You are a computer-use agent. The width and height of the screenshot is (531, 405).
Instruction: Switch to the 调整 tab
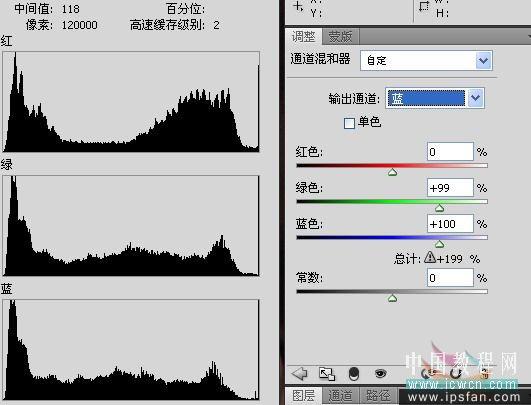(x=303, y=37)
